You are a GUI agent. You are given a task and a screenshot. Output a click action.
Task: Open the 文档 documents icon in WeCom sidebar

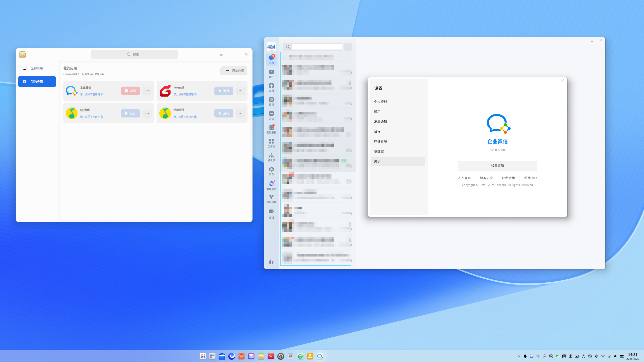[x=271, y=88]
